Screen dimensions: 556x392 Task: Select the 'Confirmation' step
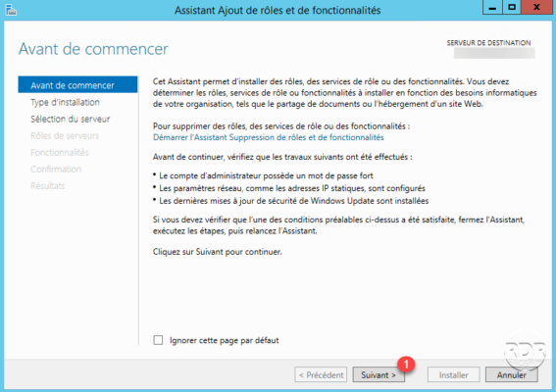pos(56,170)
